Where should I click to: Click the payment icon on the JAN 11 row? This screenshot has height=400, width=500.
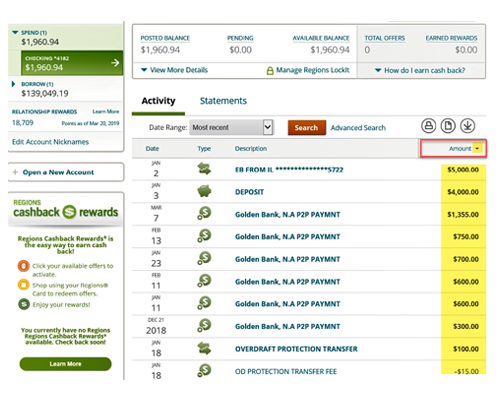click(x=204, y=303)
